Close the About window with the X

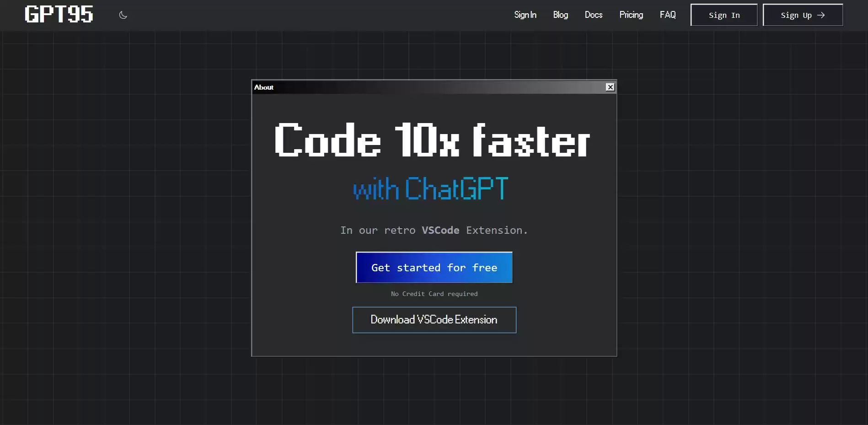(x=610, y=87)
